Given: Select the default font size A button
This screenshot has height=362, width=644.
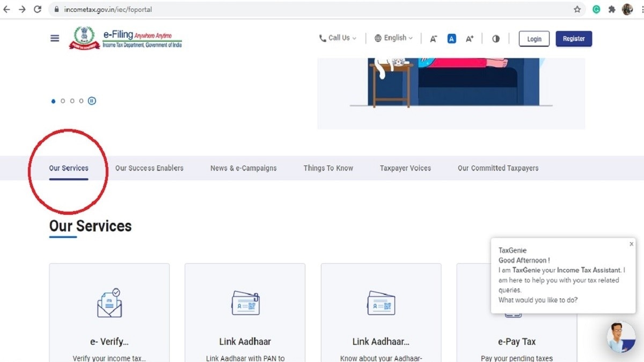Looking at the screenshot, I should click(451, 38).
